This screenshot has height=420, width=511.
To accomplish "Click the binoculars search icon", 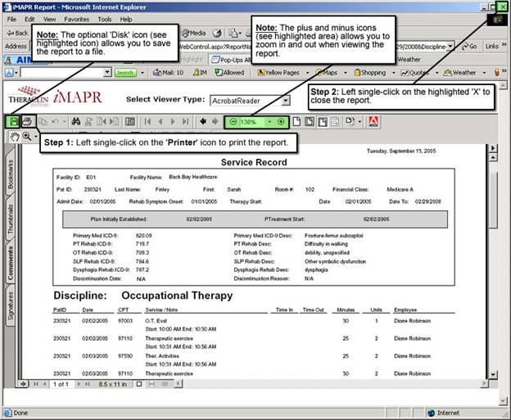I will click(x=76, y=121).
